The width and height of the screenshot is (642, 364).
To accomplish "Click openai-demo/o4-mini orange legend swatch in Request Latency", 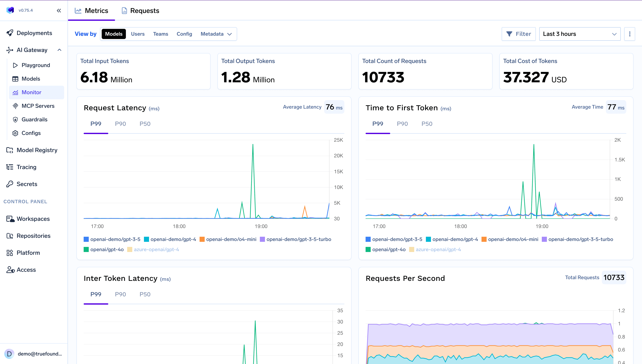I will 202,239.
